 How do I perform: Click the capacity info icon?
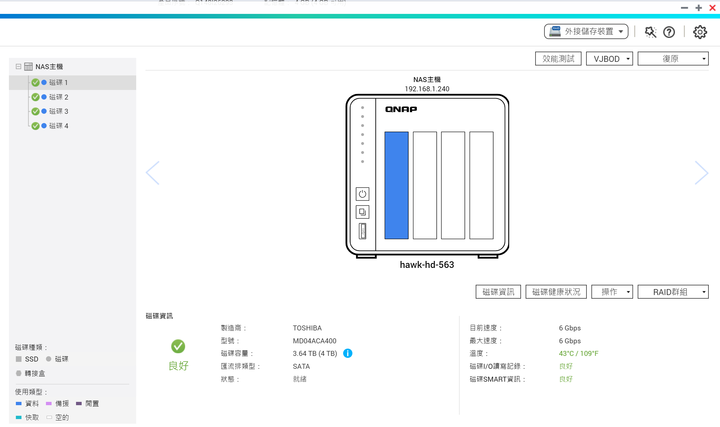click(x=348, y=354)
